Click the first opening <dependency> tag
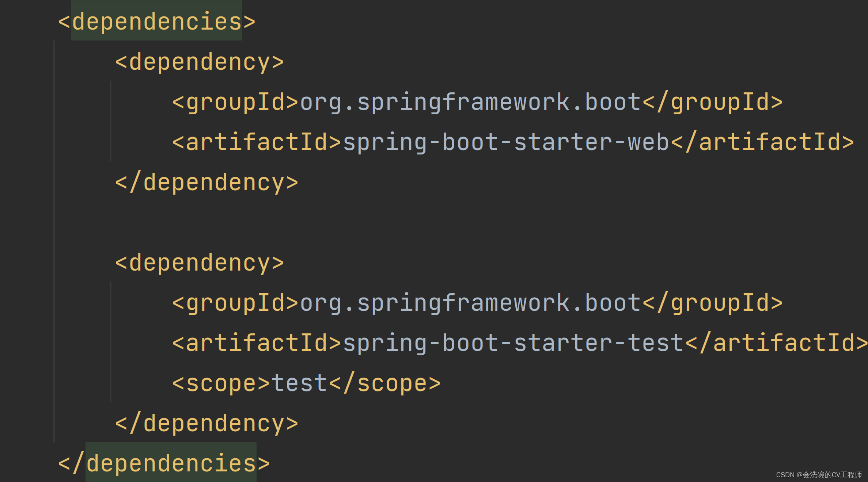 pyautogui.click(x=200, y=62)
